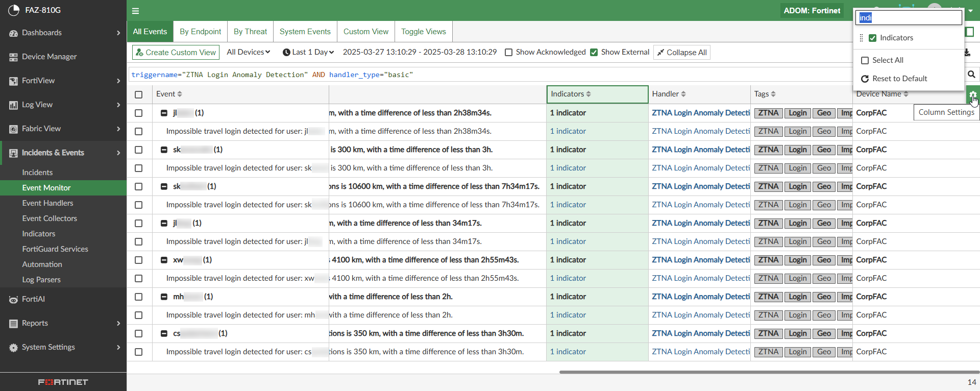This screenshot has width=980, height=391.
Task: Uncheck the Indicators column checkbox
Action: click(x=872, y=38)
